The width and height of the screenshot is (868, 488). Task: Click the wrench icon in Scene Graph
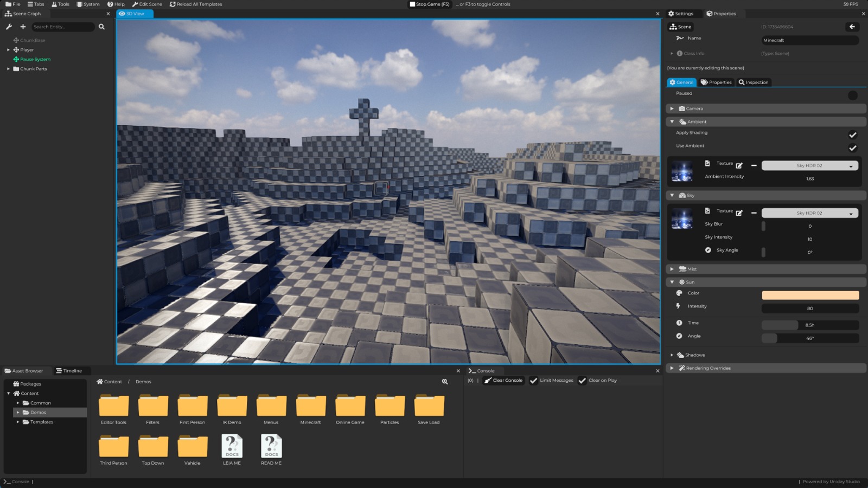(x=9, y=27)
